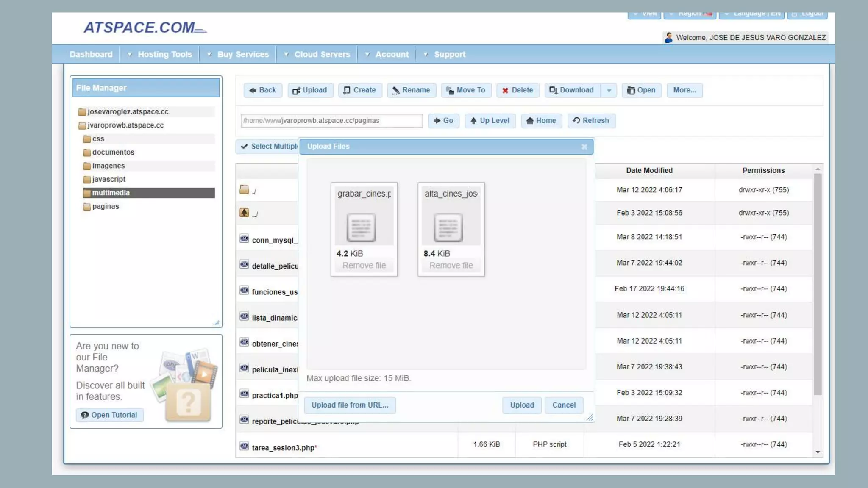Click the parent directory up-arrow folder icon
Image resolution: width=868 pixels, height=488 pixels.
(x=244, y=213)
